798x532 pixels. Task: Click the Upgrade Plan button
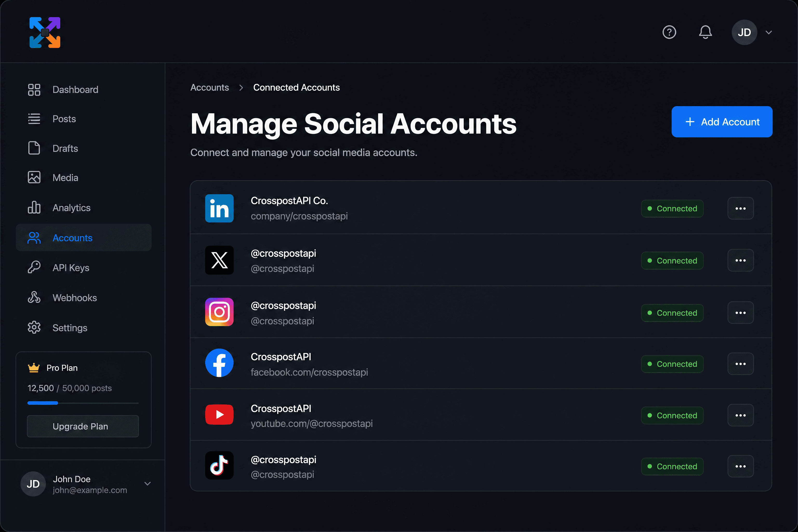pos(83,426)
